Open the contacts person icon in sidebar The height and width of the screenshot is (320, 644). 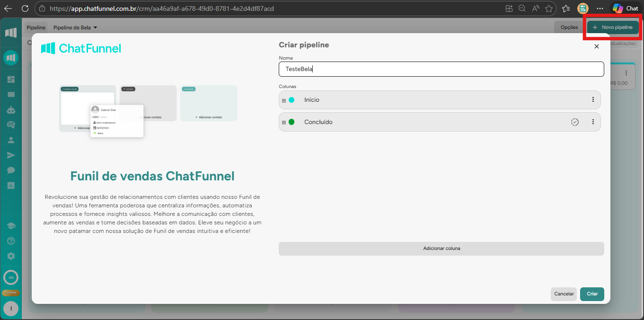pos(11,140)
